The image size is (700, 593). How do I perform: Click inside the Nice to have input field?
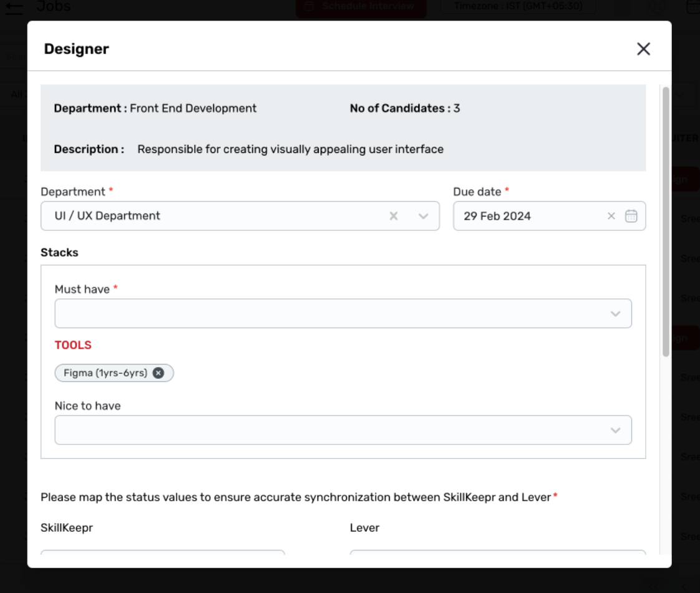[324, 430]
